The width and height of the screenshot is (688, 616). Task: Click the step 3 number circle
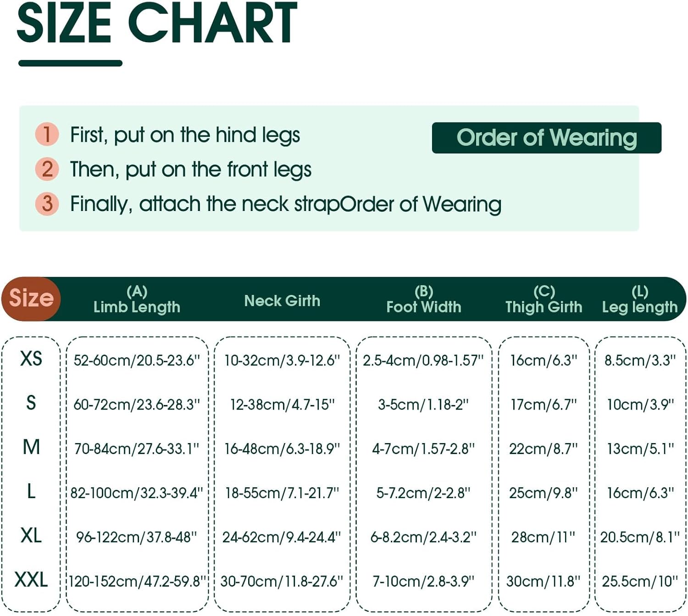pos(47,204)
